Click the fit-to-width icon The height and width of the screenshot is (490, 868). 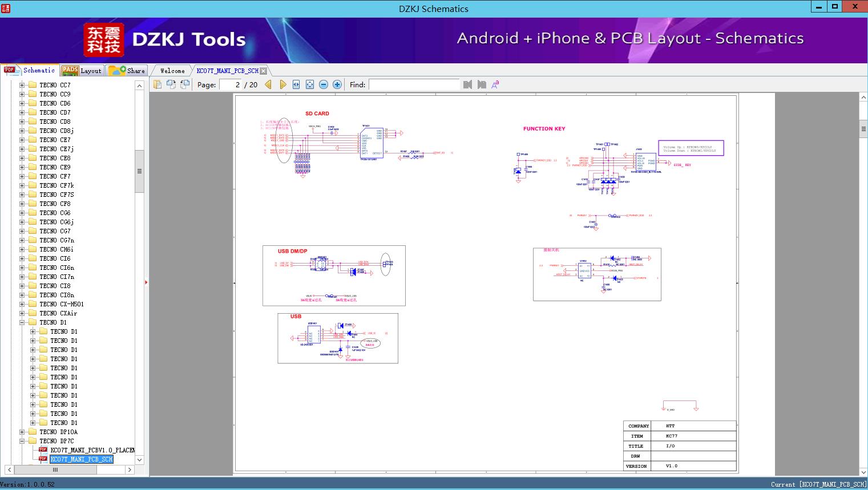pyautogui.click(x=296, y=84)
